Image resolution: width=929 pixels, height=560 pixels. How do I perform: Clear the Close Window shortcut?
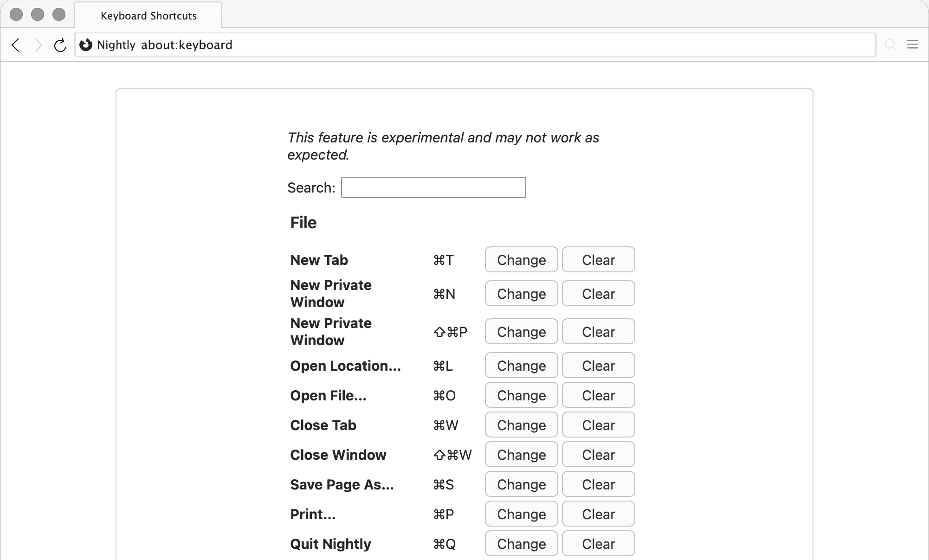pos(598,455)
